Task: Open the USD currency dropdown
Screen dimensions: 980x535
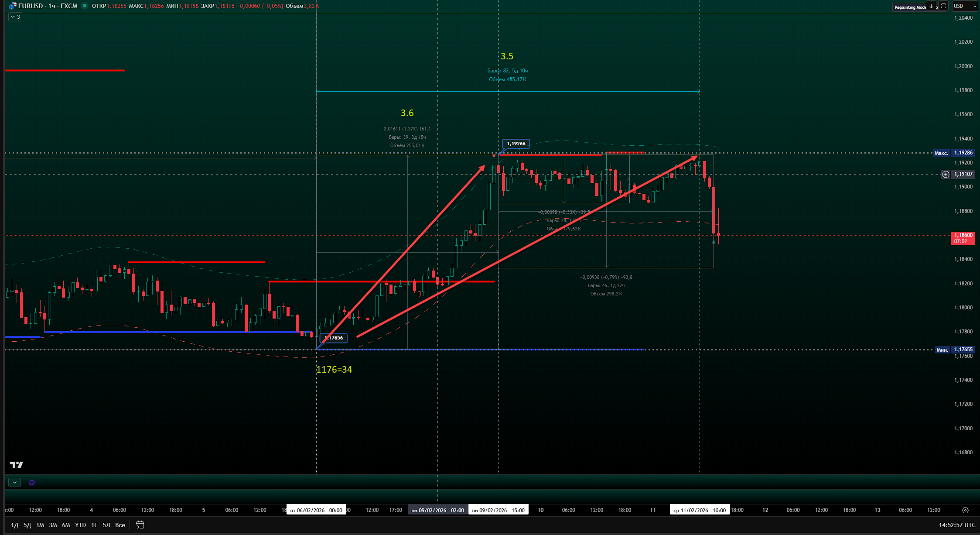Action: pos(964,6)
